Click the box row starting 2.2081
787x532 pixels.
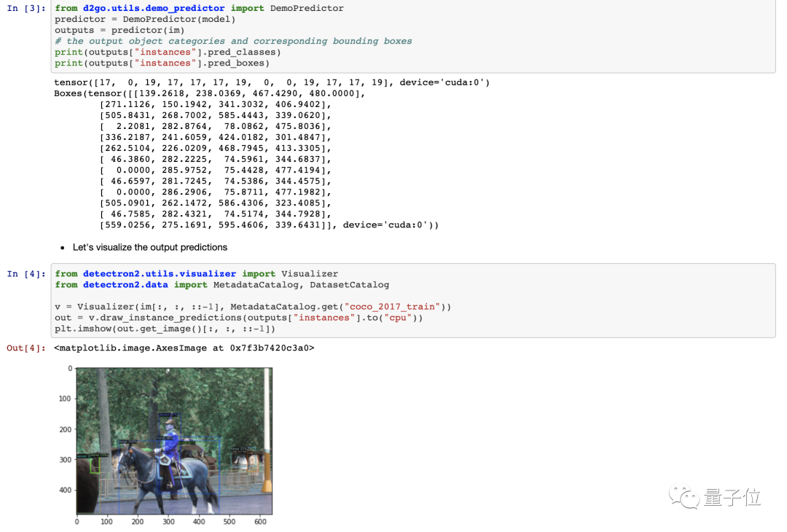(x=215, y=127)
